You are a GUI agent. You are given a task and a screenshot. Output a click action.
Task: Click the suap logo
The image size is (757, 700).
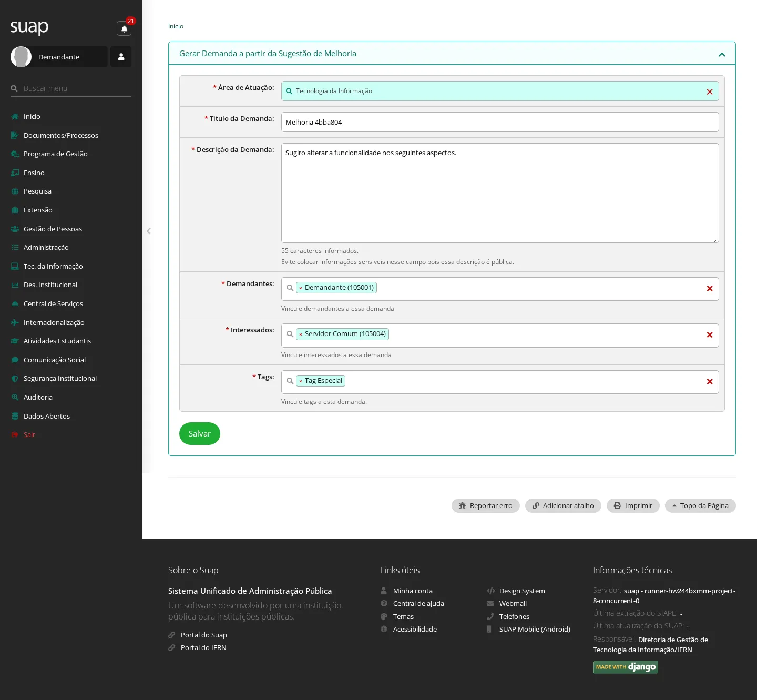[29, 27]
